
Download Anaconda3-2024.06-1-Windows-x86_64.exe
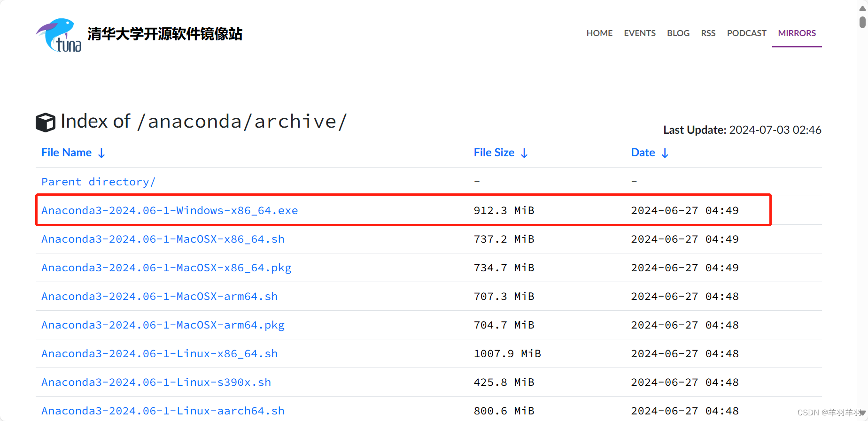[170, 210]
